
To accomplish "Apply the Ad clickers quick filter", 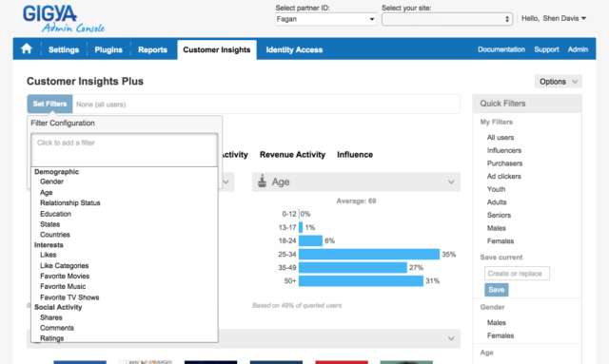I will pos(503,176).
